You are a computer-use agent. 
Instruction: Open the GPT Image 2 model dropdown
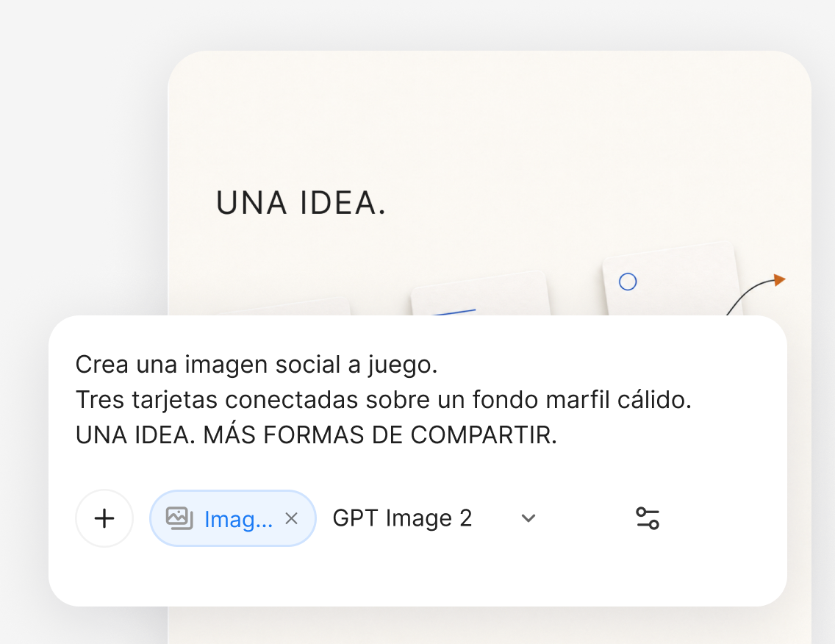click(434, 518)
